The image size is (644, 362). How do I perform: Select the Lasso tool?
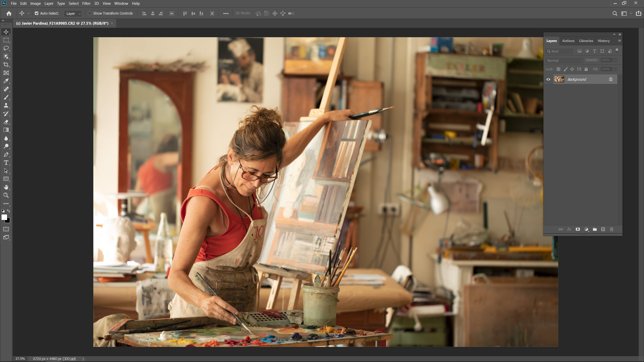6,48
